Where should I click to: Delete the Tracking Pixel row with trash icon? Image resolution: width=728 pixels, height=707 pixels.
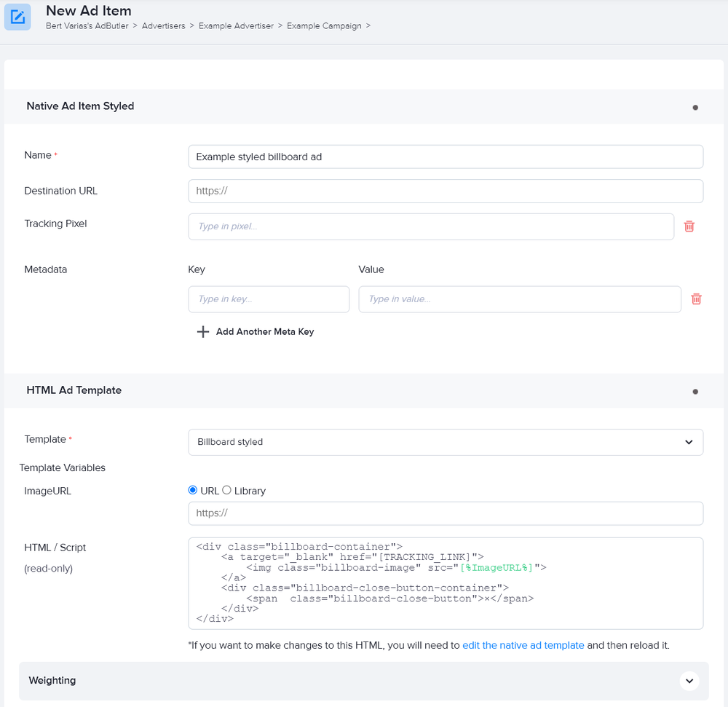click(689, 226)
